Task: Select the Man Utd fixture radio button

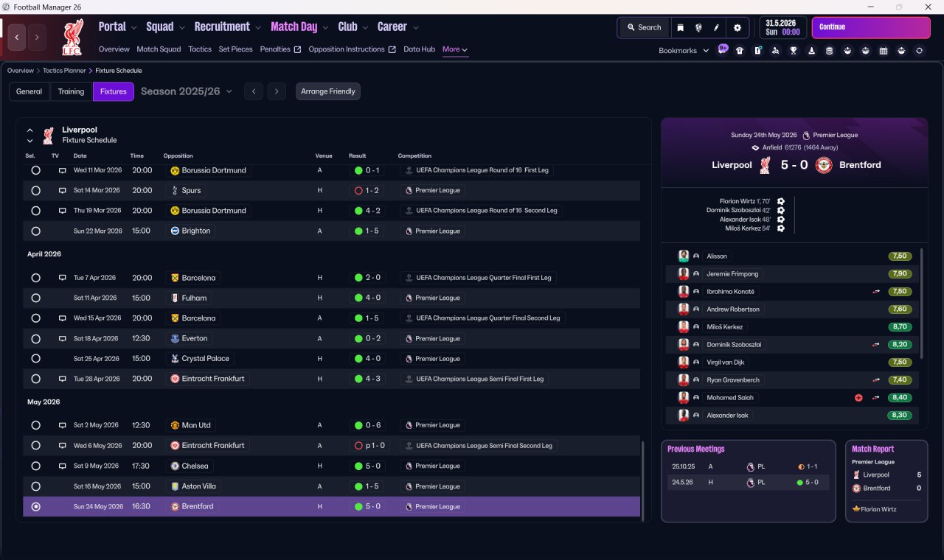Action: point(35,425)
